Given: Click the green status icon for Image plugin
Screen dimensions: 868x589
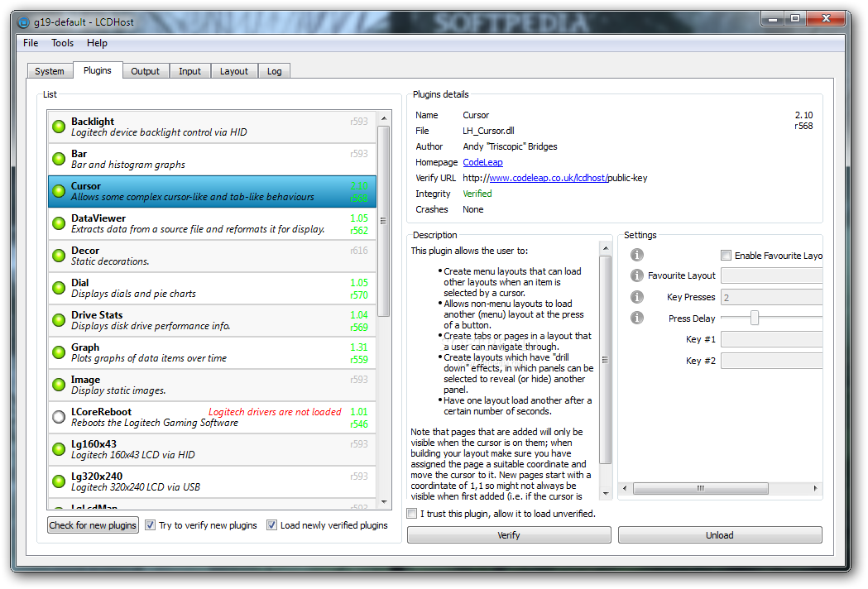Looking at the screenshot, I should [59, 384].
